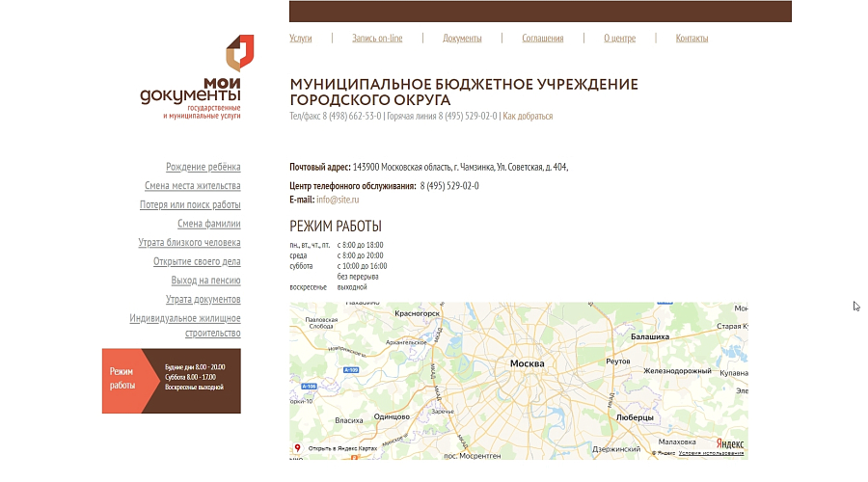Click the info@site.ru email link
This screenshot has width=868, height=482.
[x=338, y=200]
